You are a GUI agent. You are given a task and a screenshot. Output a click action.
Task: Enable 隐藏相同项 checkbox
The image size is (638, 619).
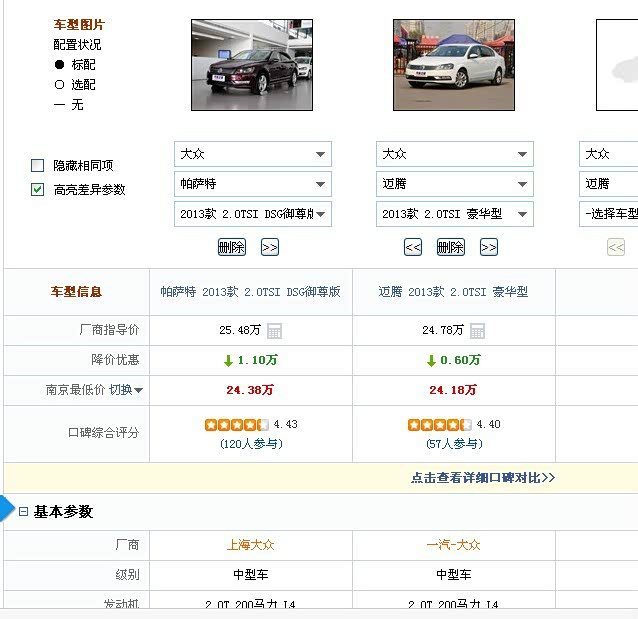click(37, 166)
